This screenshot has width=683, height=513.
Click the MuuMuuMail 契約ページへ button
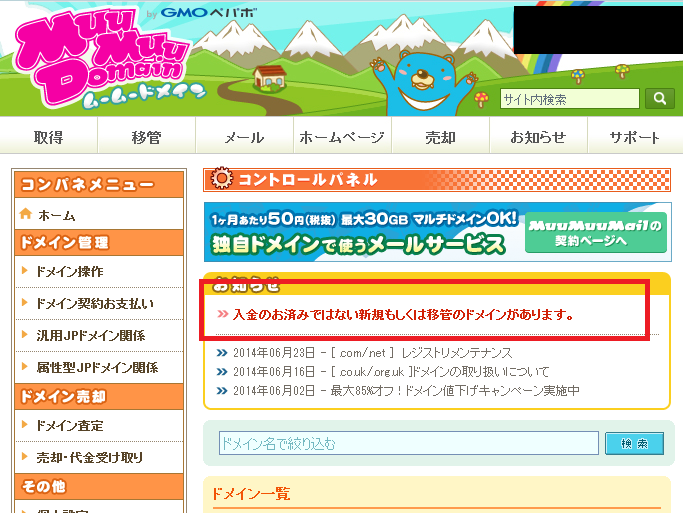point(595,233)
